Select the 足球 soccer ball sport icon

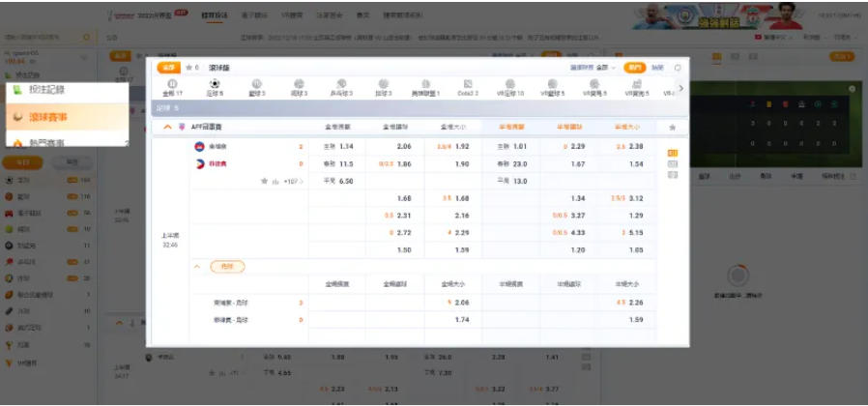(215, 85)
